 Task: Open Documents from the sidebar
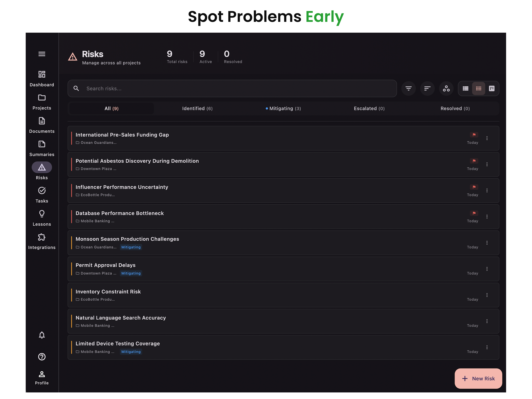click(42, 125)
